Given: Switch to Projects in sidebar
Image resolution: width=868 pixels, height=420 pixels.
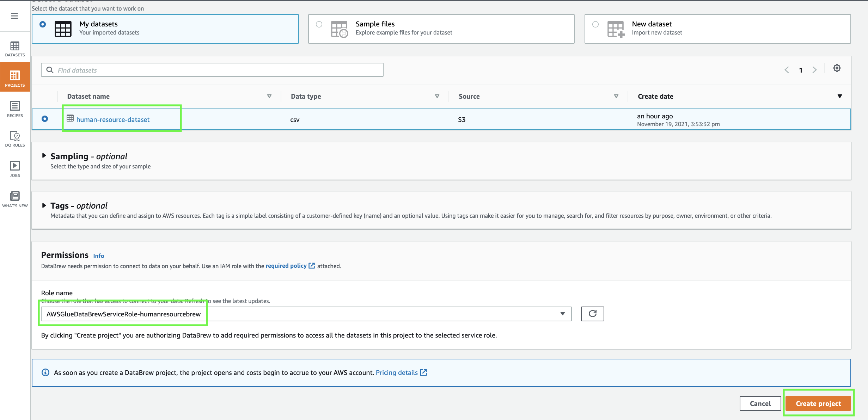Looking at the screenshot, I should point(15,78).
